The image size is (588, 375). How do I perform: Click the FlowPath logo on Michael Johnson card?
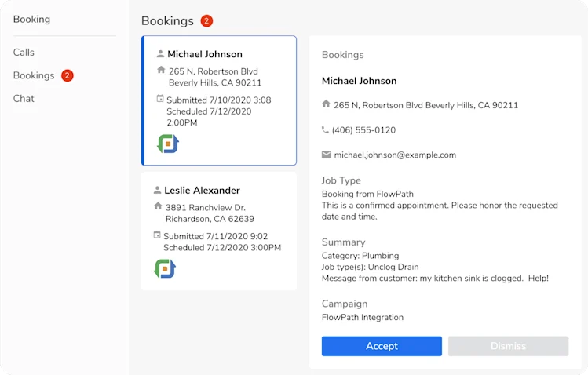click(x=168, y=144)
